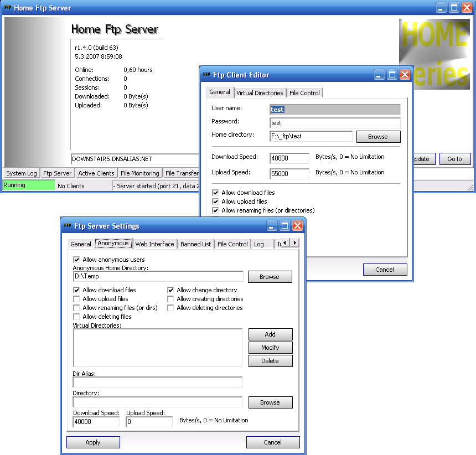Close the Ftp Server Settings window

(x=298, y=225)
